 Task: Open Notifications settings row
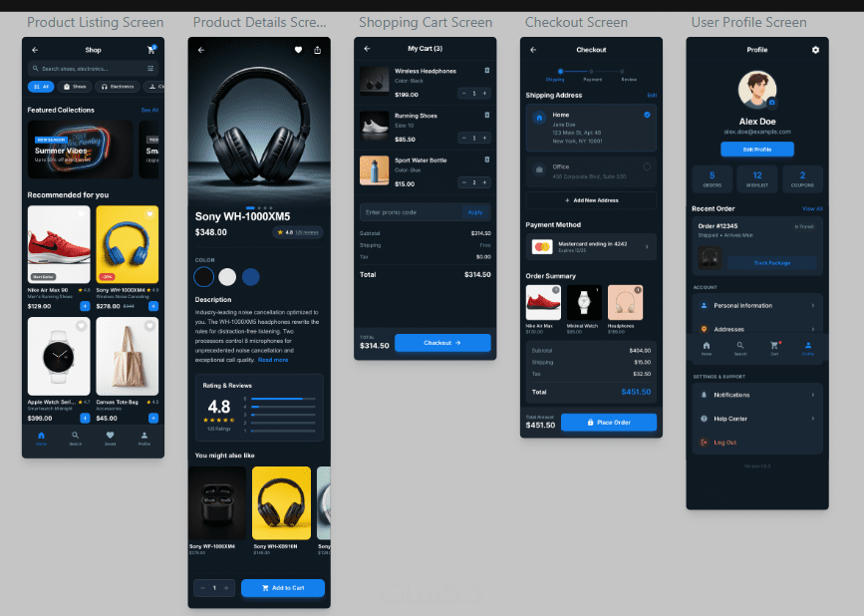click(x=757, y=395)
